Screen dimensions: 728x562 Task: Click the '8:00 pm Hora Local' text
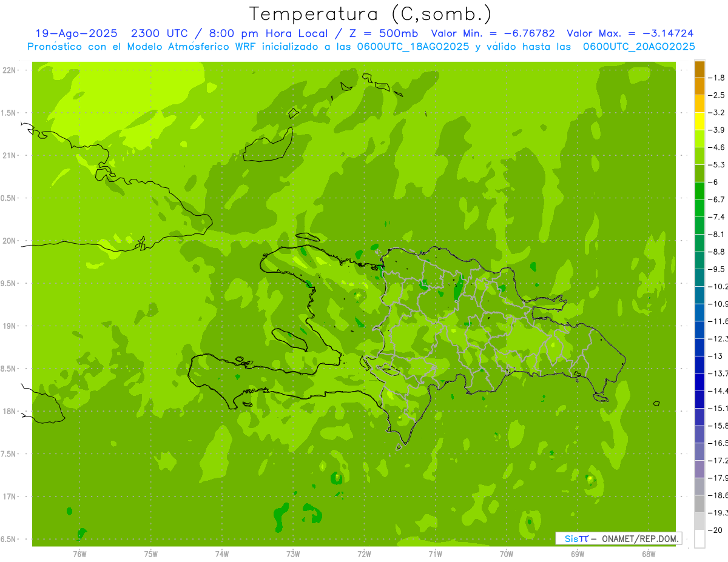[268, 33]
